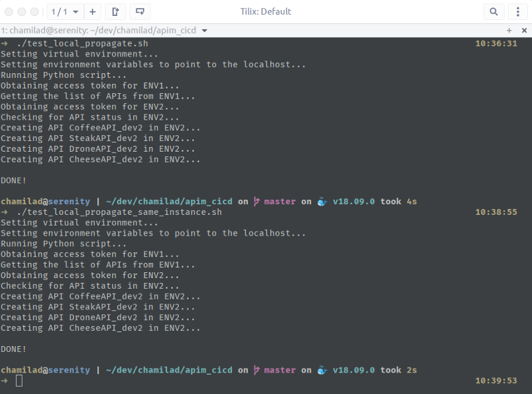The image size is (532, 394).
Task: Click the timestamp 10:36:31
Action: (496, 43)
